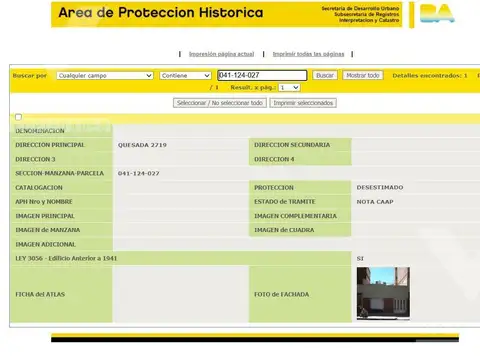Click 'Secretaria de Desarrollo Urbano' header text

point(360,8)
